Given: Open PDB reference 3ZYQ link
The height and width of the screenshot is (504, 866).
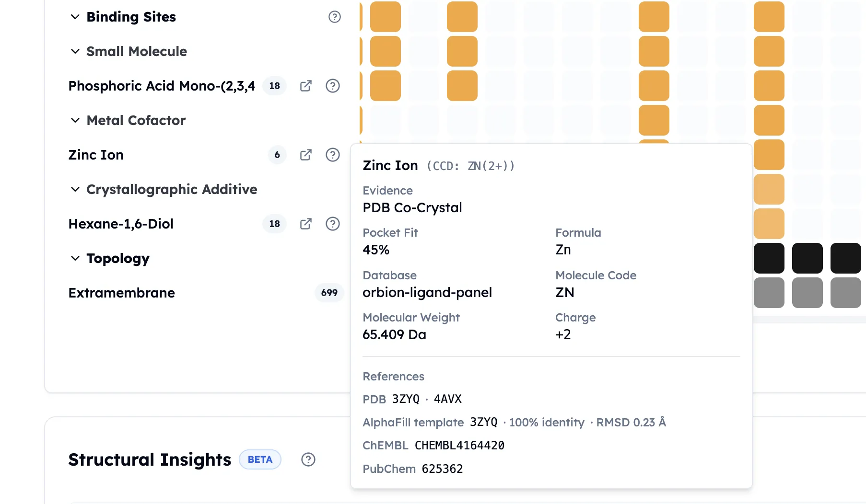Looking at the screenshot, I should pos(406,399).
